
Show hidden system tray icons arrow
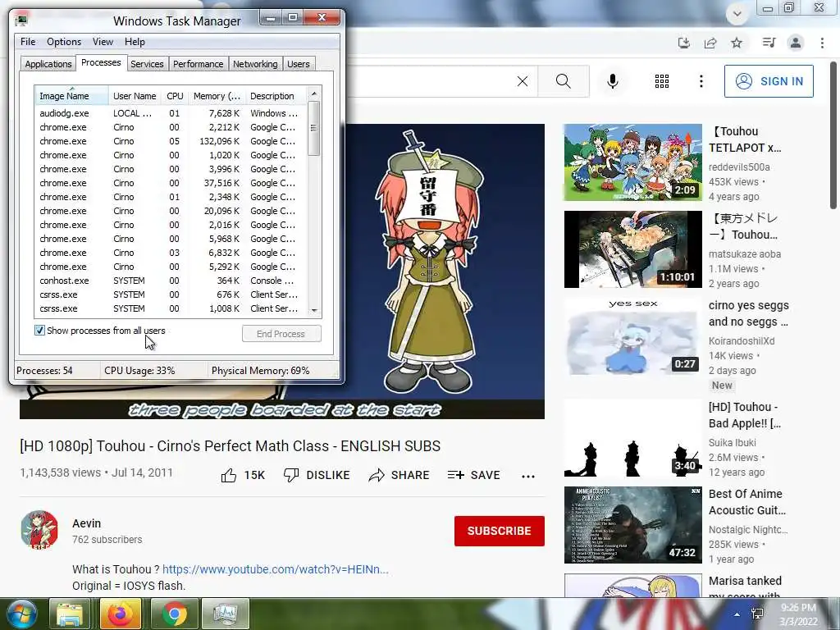(737, 614)
